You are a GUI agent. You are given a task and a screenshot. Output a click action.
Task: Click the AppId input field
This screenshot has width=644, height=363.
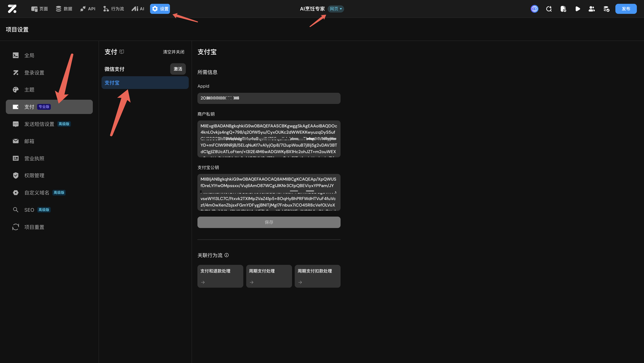(269, 98)
